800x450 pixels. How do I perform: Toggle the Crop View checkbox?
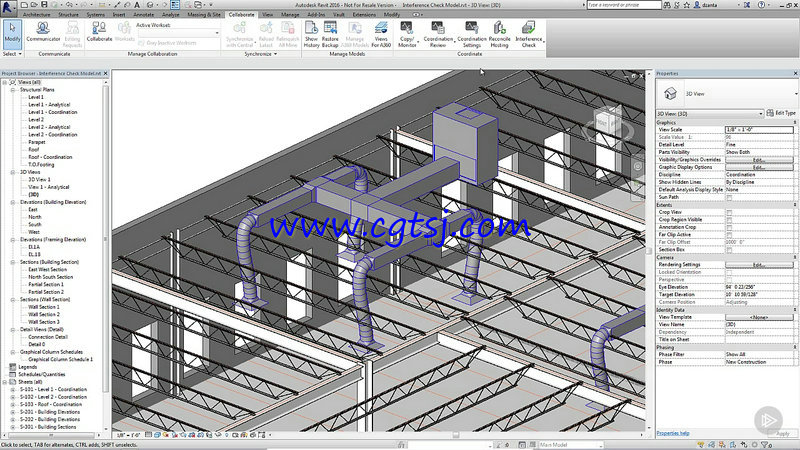click(729, 212)
